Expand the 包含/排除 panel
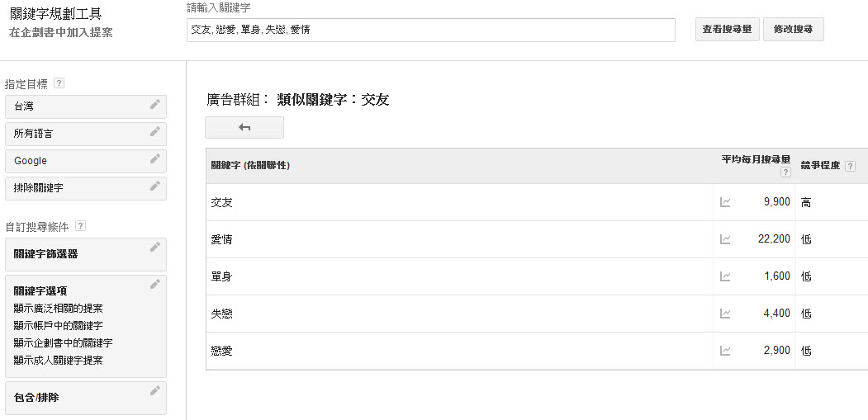The image size is (868, 420). click(86, 398)
